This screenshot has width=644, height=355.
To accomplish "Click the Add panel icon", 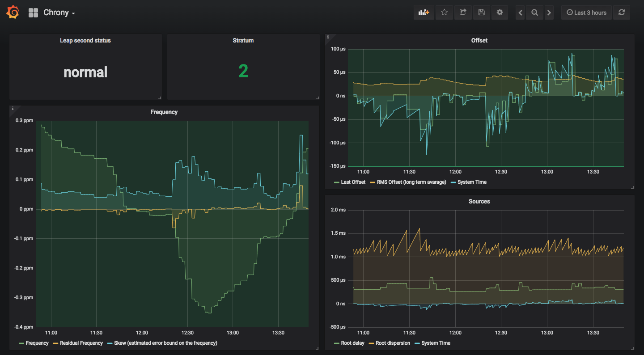I will (424, 13).
